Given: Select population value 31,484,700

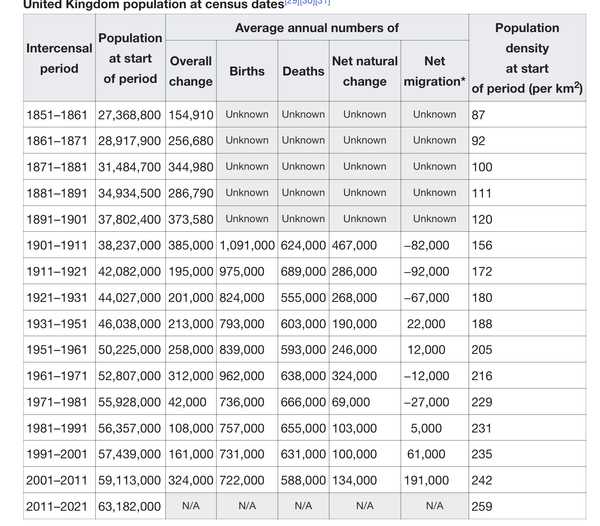Looking at the screenshot, I should click(129, 167).
